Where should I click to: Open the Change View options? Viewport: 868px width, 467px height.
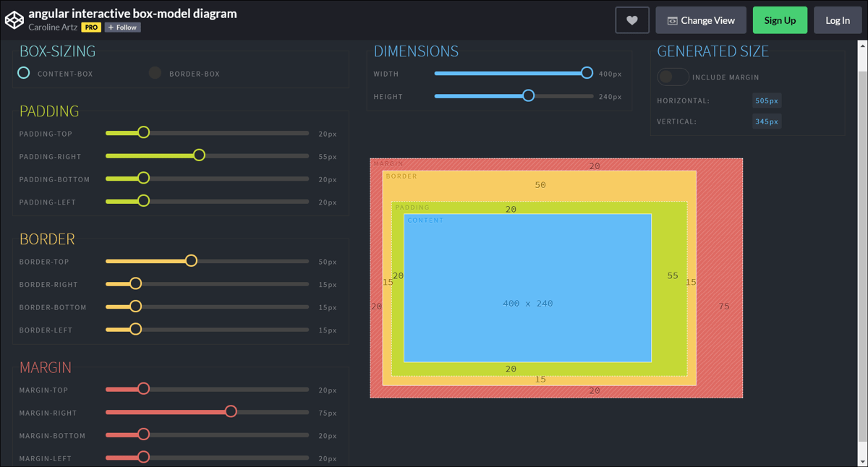coord(700,20)
